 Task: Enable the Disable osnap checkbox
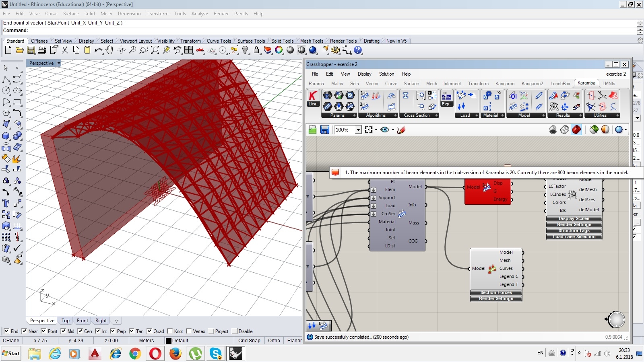pyautogui.click(x=234, y=331)
